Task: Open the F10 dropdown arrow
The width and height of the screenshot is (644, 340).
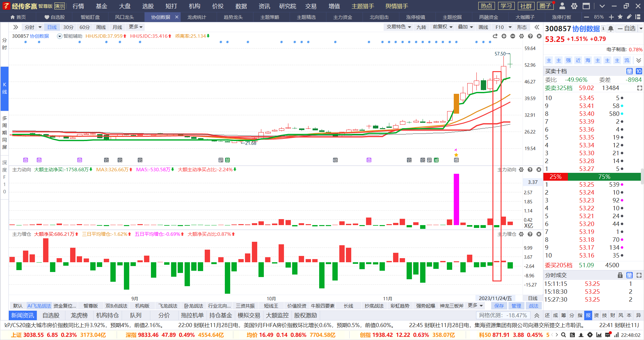Action: [x=510, y=27]
